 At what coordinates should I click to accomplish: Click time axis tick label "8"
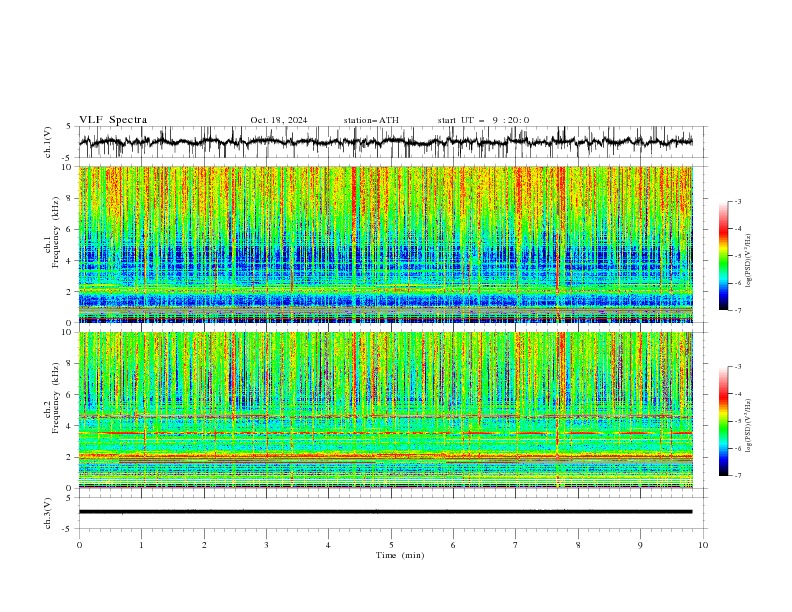[x=578, y=545]
